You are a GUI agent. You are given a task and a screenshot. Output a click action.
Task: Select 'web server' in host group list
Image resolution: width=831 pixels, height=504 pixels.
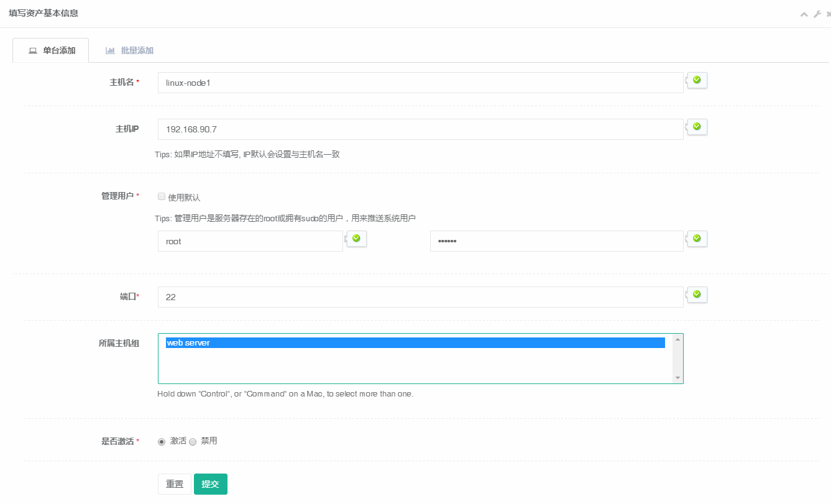(415, 343)
